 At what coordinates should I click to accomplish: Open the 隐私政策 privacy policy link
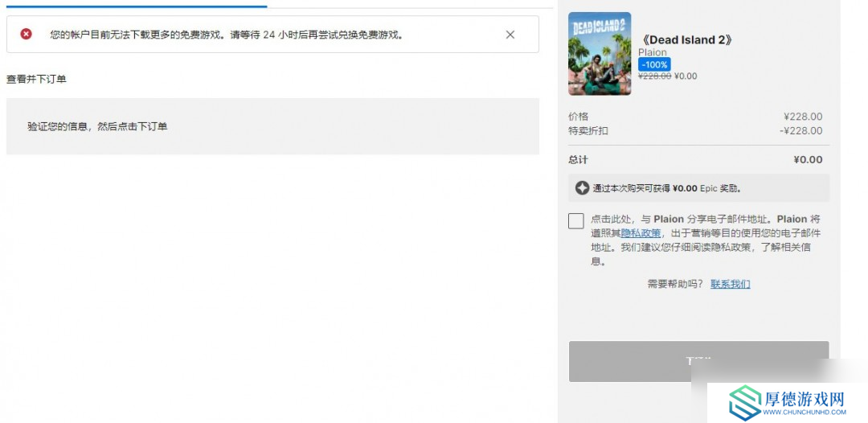[x=641, y=232]
